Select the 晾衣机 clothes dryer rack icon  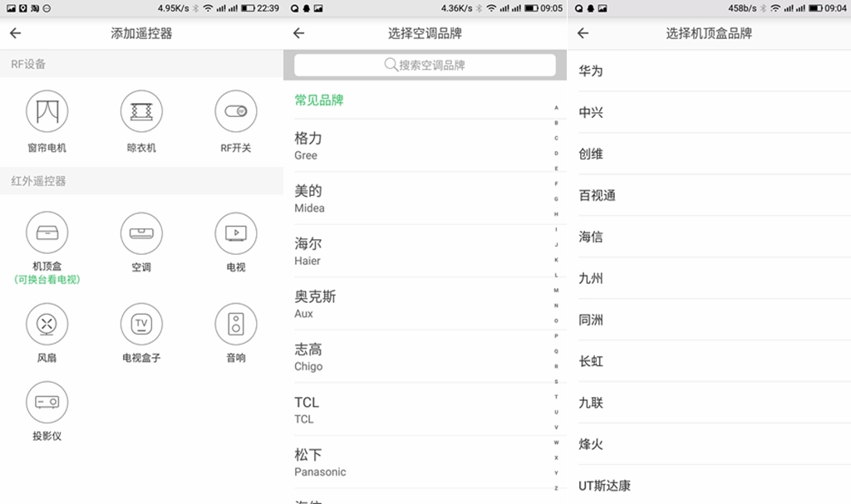point(141,111)
